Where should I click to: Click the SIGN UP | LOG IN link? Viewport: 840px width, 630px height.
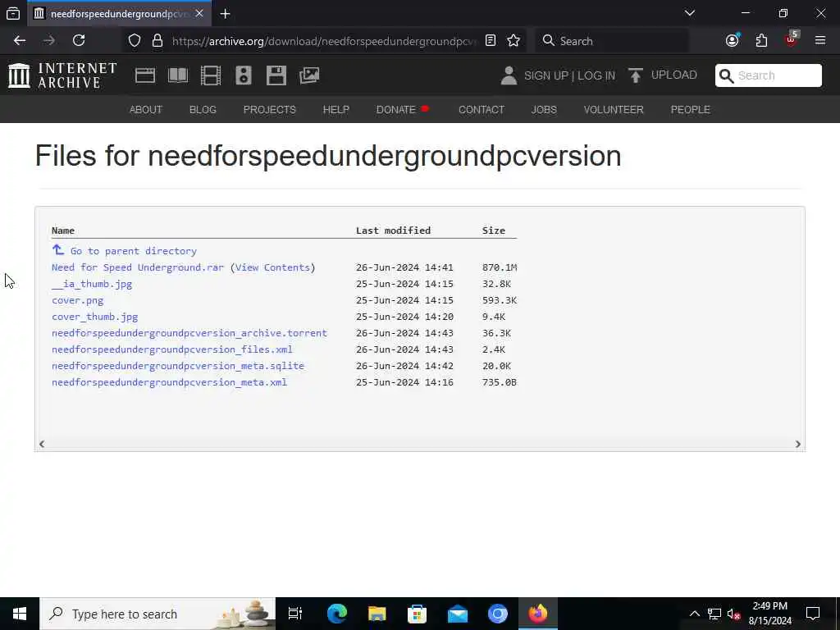(x=569, y=75)
